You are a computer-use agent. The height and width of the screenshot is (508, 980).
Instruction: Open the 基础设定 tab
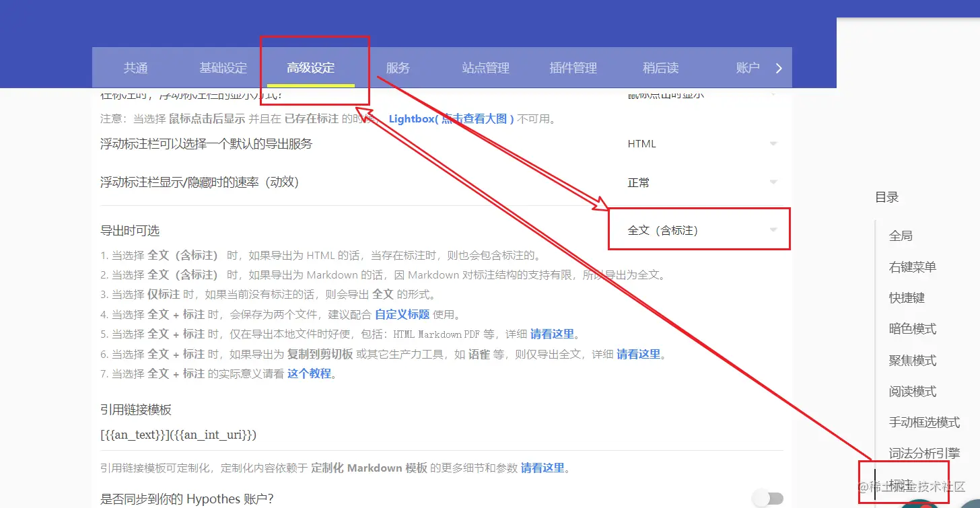coord(223,67)
